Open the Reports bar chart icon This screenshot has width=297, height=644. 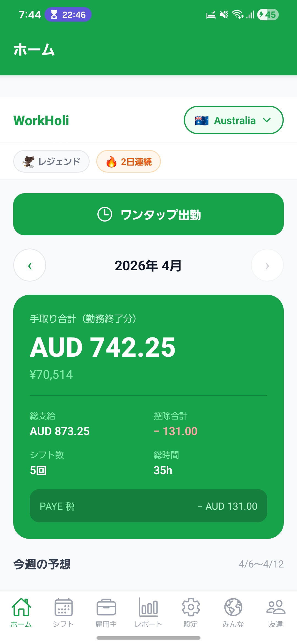148,607
